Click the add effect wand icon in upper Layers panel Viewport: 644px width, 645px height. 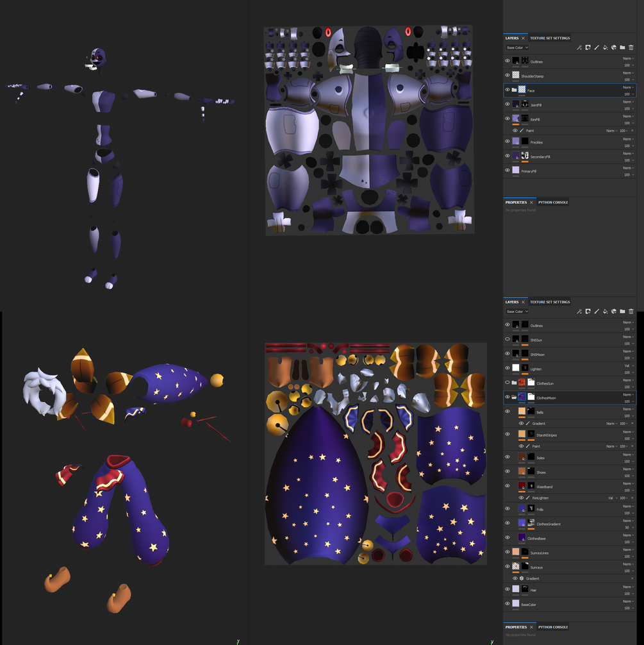point(579,47)
